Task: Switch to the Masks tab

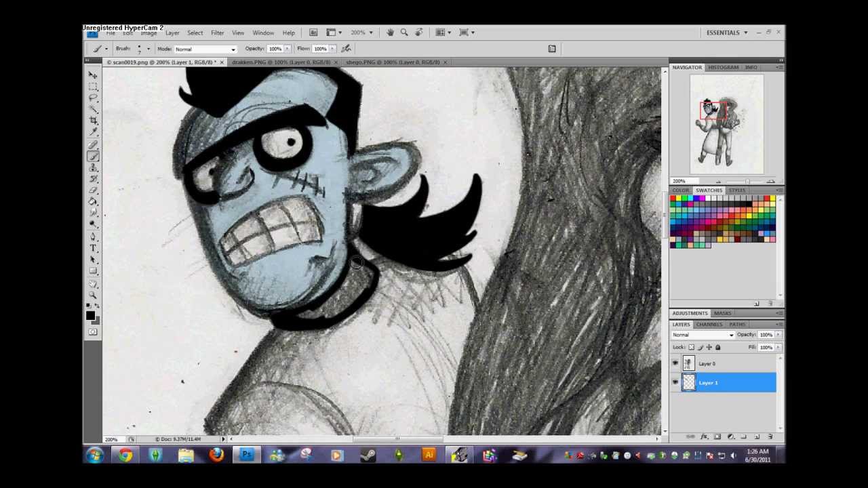Action: [722, 313]
